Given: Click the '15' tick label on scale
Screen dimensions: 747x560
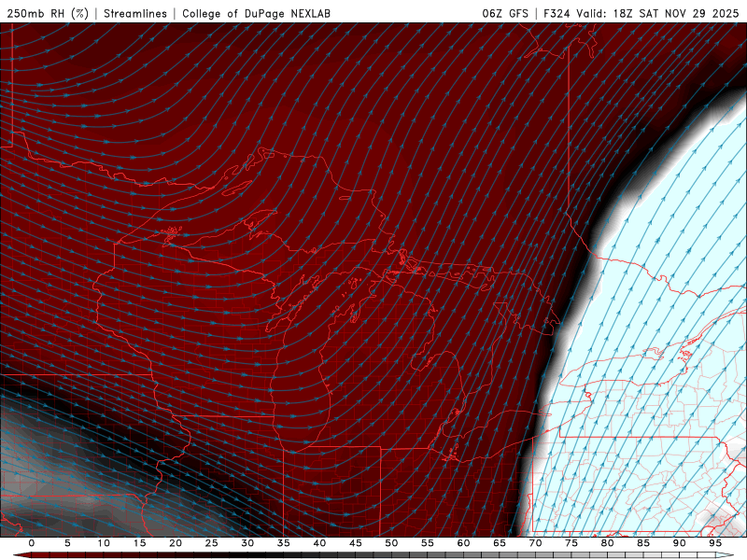Looking at the screenshot, I should coord(139,543).
